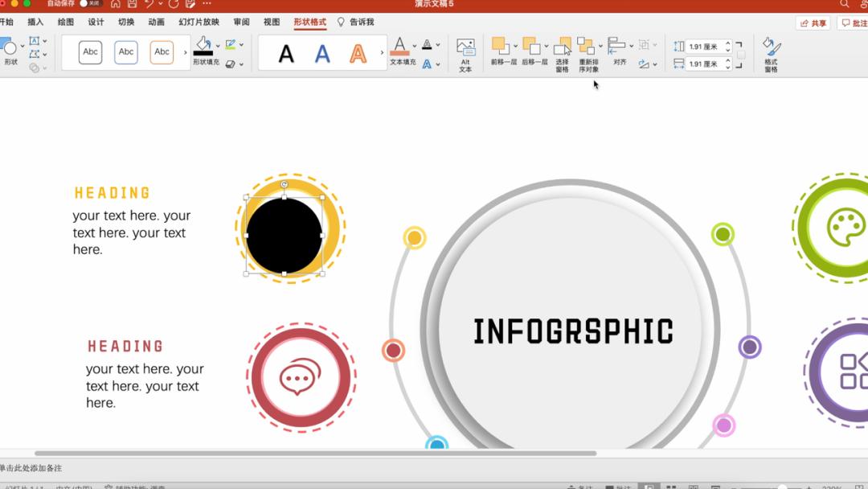Select the orange outlined A WordArt style

coord(358,53)
